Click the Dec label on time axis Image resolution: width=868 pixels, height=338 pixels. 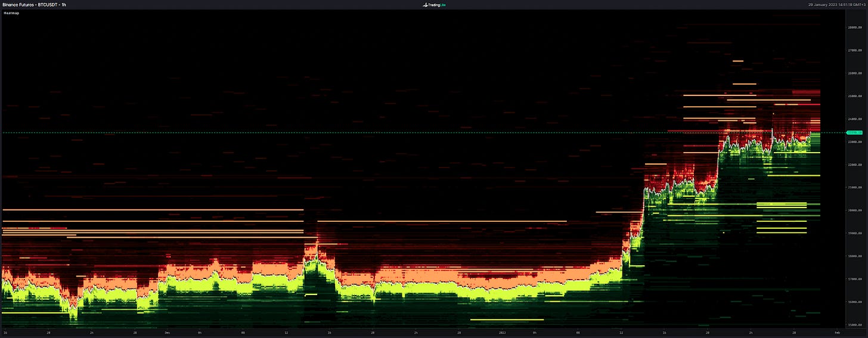click(166, 331)
